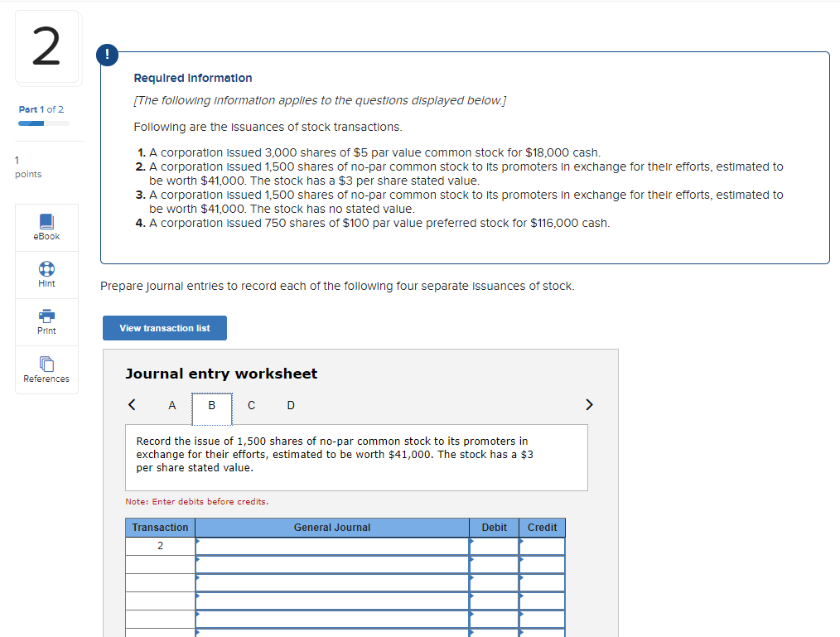Switch to worksheet tab C
Viewport: 840px width, 637px height.
click(251, 405)
